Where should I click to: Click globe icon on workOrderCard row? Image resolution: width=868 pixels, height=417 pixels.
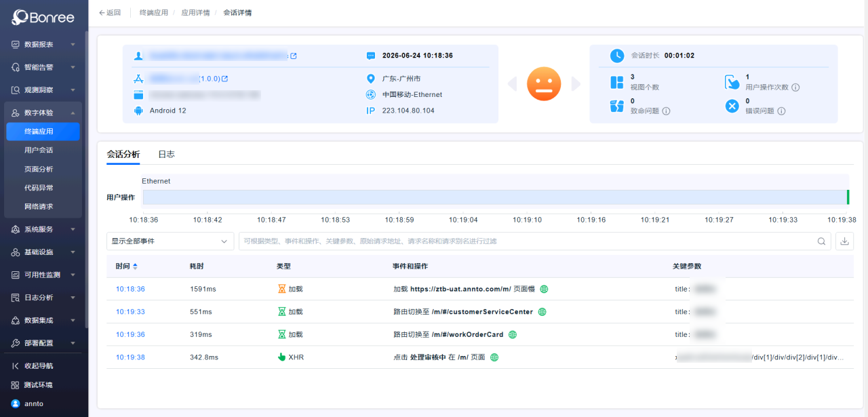[513, 334]
